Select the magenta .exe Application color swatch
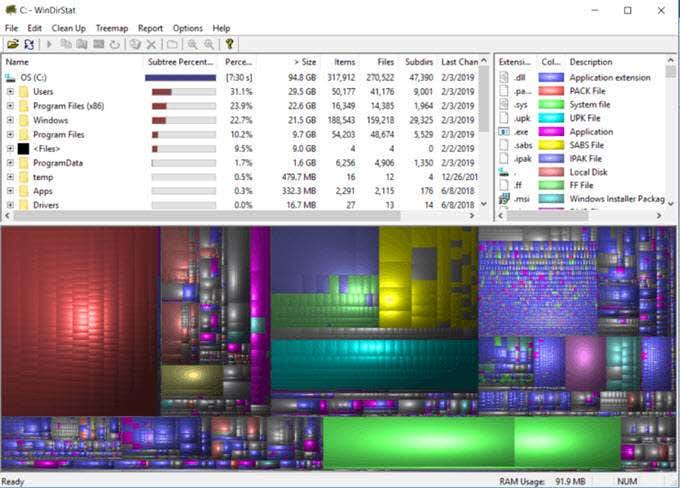680x488 pixels. tap(551, 131)
